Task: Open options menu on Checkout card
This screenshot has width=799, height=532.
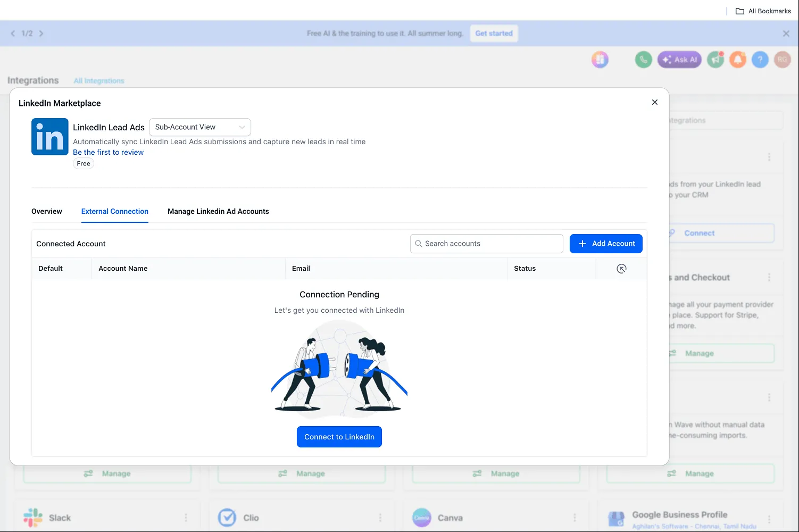Action: (x=769, y=277)
